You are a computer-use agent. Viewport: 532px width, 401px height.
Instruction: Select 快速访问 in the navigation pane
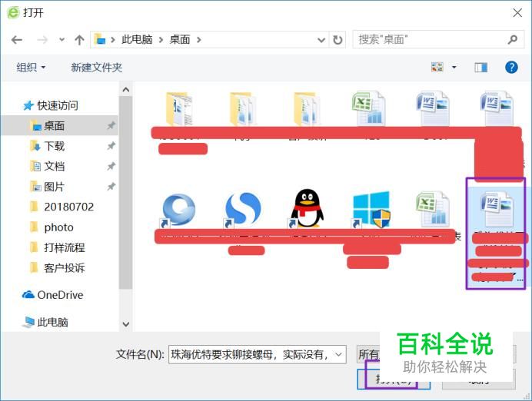click(x=51, y=105)
